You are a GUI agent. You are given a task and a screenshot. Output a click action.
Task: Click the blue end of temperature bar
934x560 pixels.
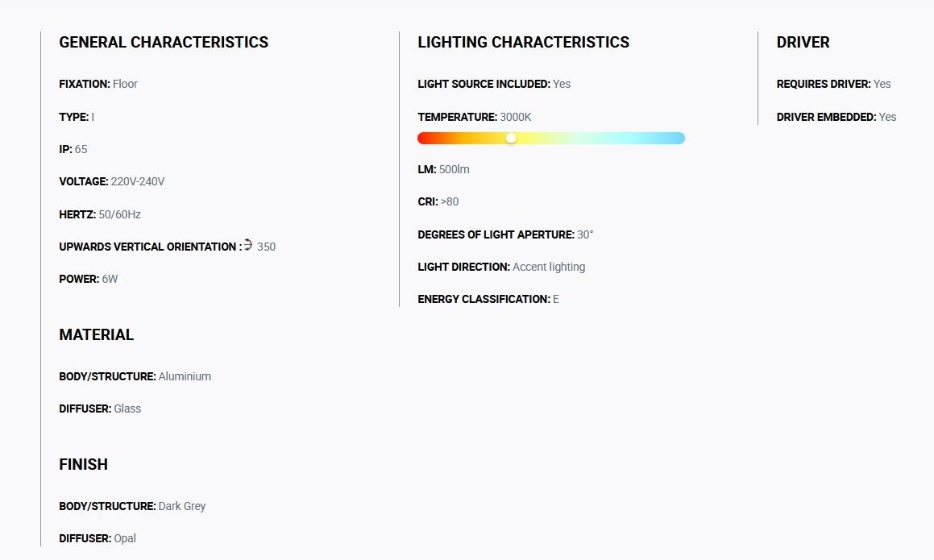678,139
